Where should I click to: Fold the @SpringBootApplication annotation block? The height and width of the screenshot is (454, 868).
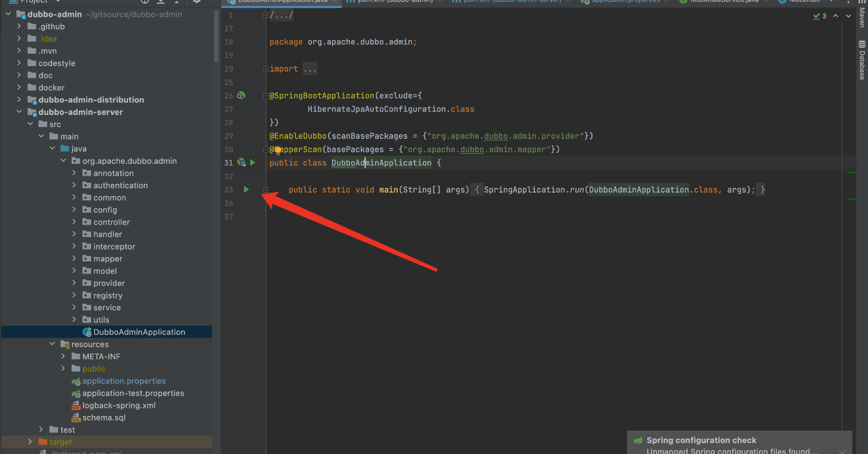click(266, 95)
